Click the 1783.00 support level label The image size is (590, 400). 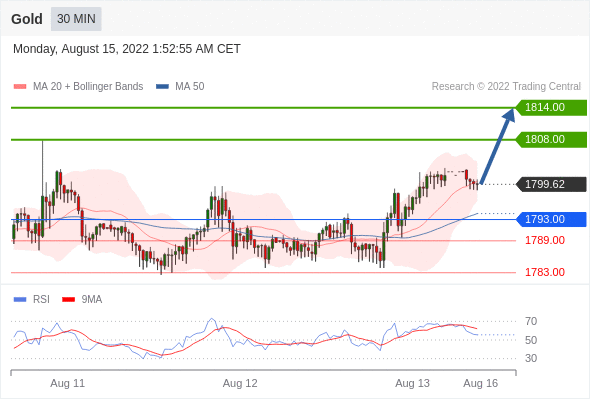coord(545,272)
